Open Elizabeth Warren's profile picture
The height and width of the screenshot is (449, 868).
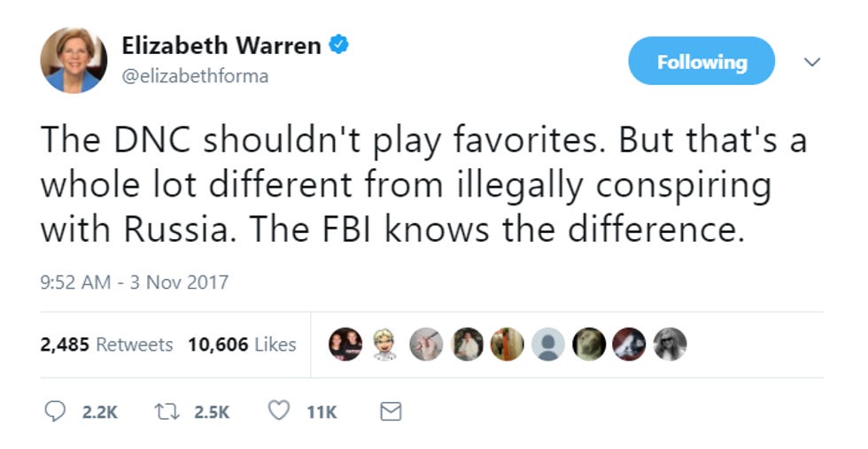74,60
